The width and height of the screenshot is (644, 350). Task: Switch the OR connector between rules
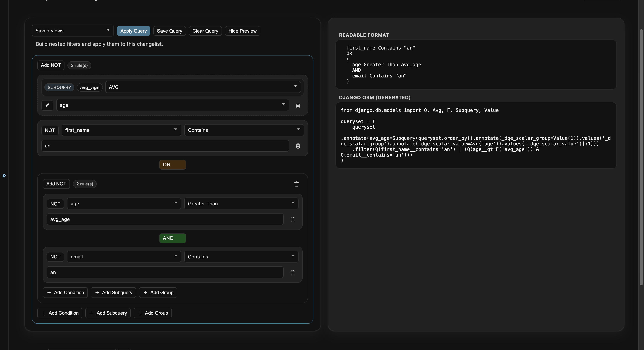pyautogui.click(x=173, y=165)
